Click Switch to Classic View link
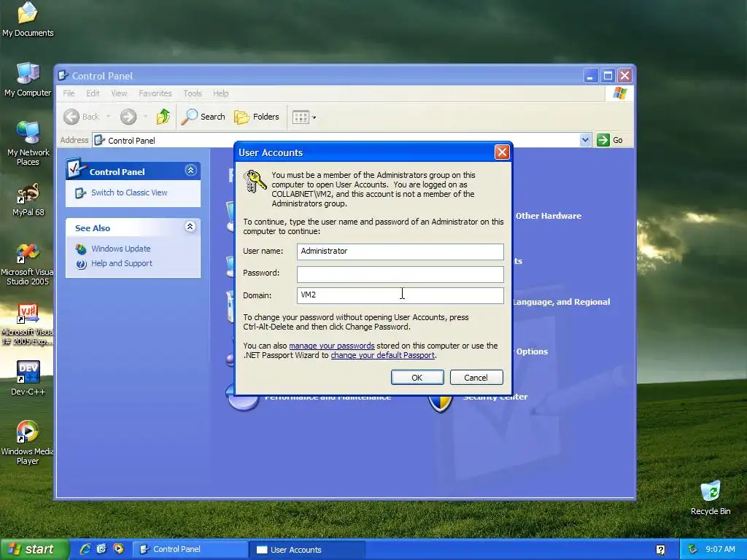The image size is (747, 560). click(129, 192)
